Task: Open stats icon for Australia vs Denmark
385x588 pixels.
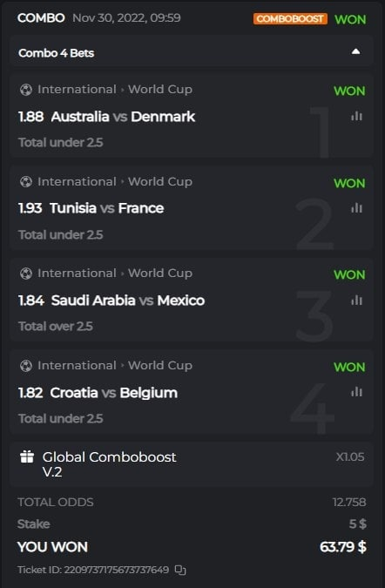Action: (x=356, y=116)
